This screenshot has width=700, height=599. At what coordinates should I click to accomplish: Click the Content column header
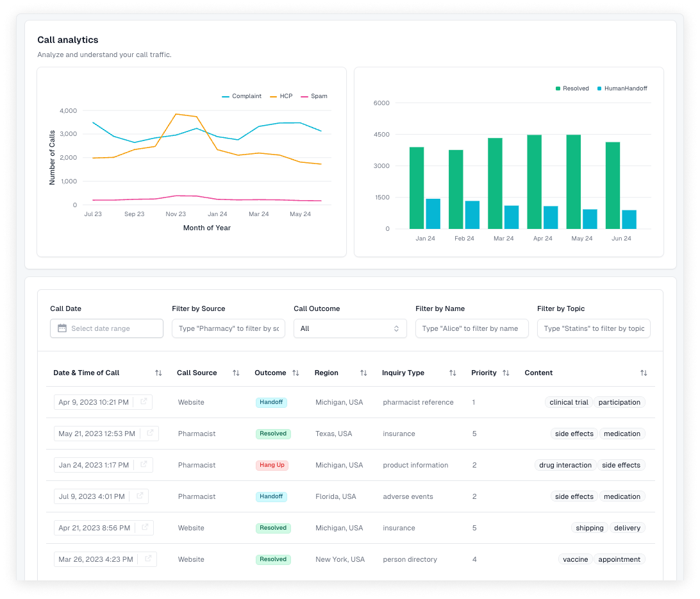(538, 373)
